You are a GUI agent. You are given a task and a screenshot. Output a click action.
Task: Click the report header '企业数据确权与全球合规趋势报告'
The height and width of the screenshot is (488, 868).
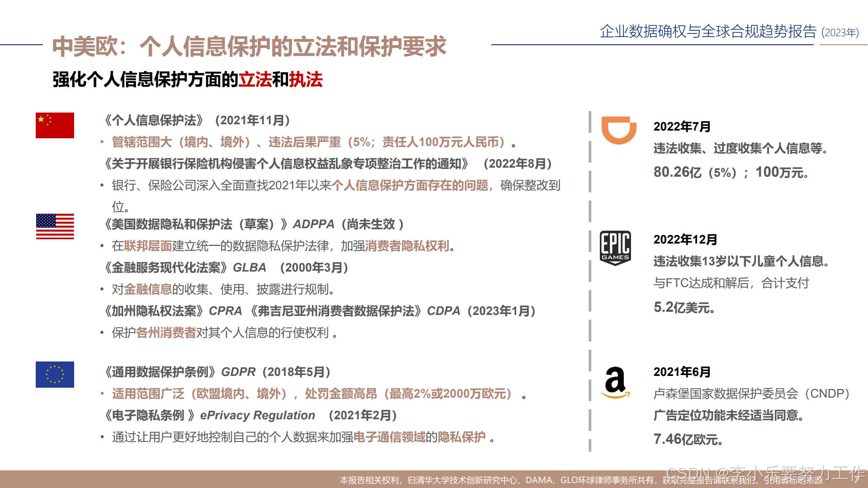tap(708, 31)
